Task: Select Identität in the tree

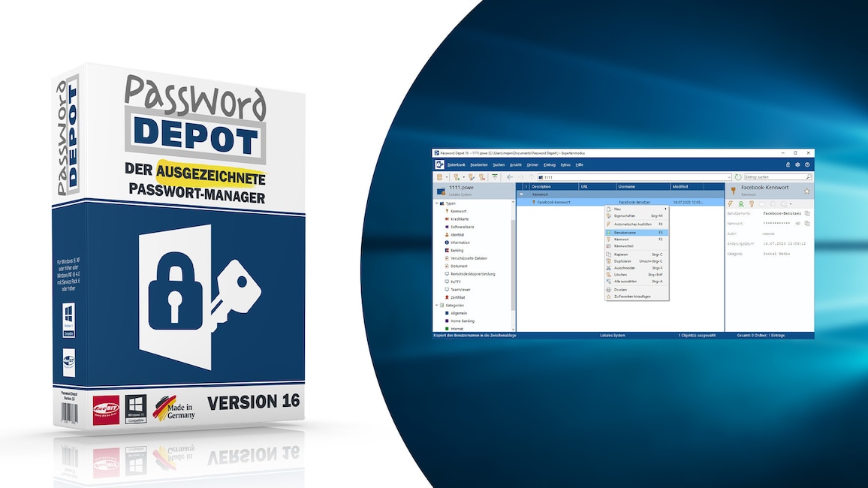Action: (457, 234)
